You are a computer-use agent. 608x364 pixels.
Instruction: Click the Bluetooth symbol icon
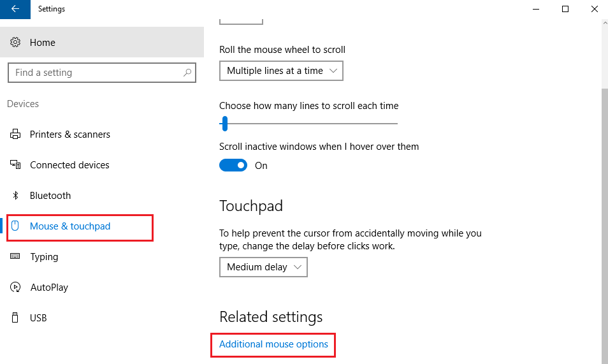[16, 196]
